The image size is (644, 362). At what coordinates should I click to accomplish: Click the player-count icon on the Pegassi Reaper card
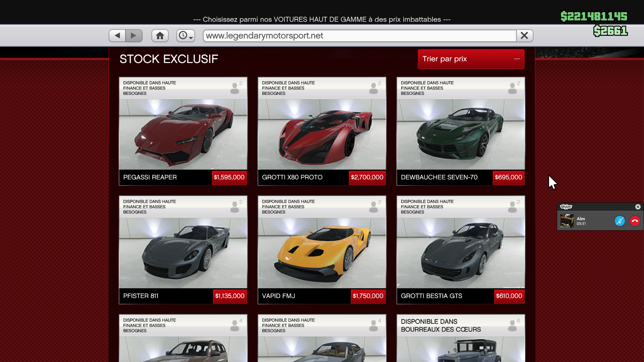[235, 88]
